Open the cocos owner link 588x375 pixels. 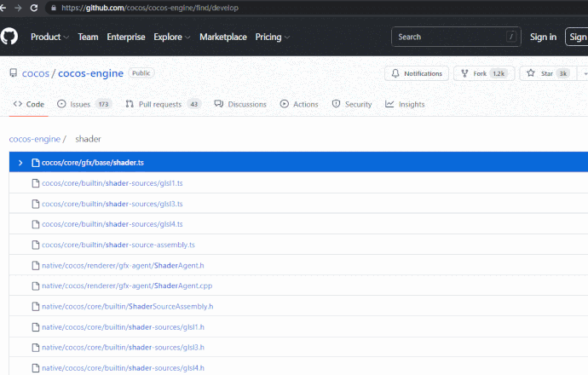pos(36,73)
